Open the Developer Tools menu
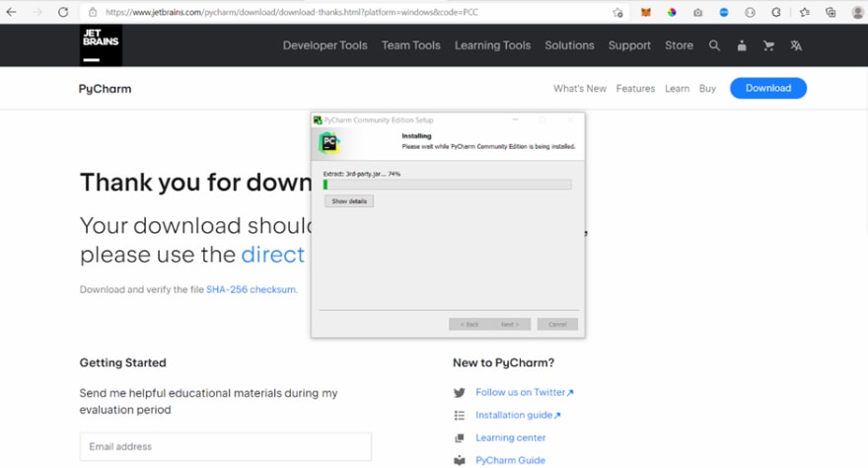The width and height of the screenshot is (868, 468). pyautogui.click(x=325, y=45)
